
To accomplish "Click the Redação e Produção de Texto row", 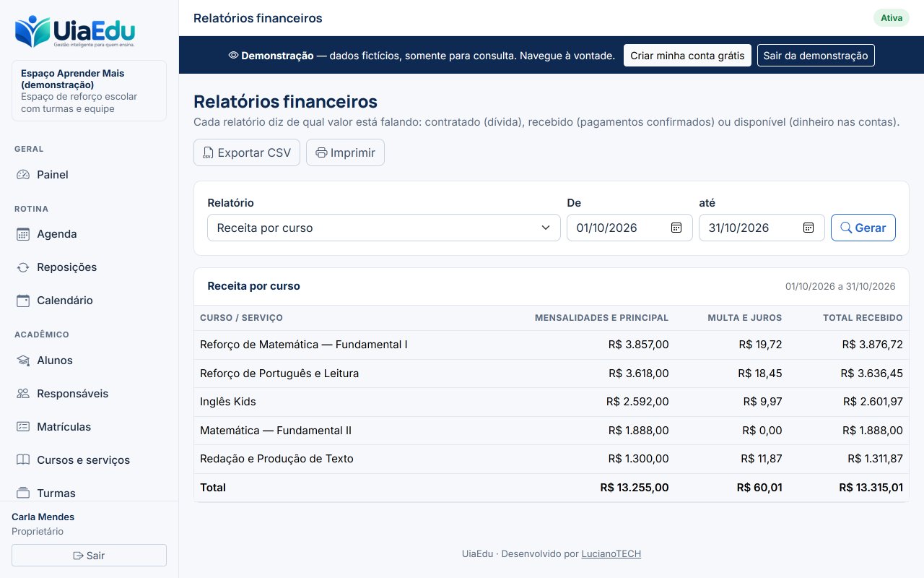I will point(552,459).
